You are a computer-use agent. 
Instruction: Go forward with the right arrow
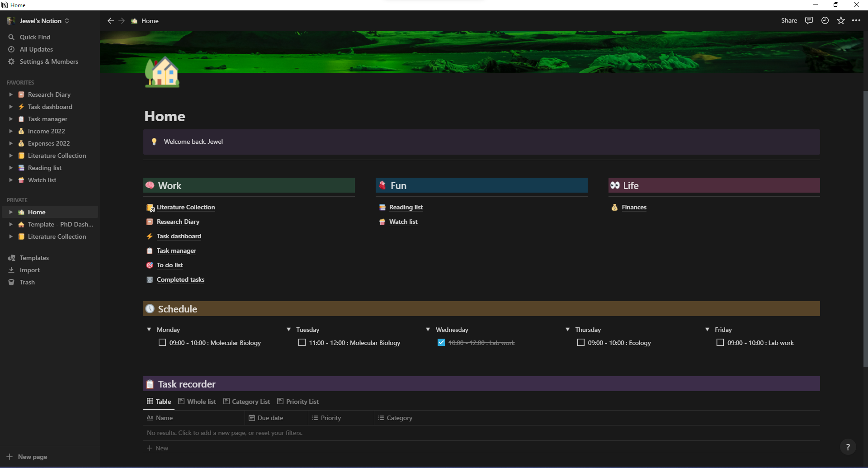(122, 21)
